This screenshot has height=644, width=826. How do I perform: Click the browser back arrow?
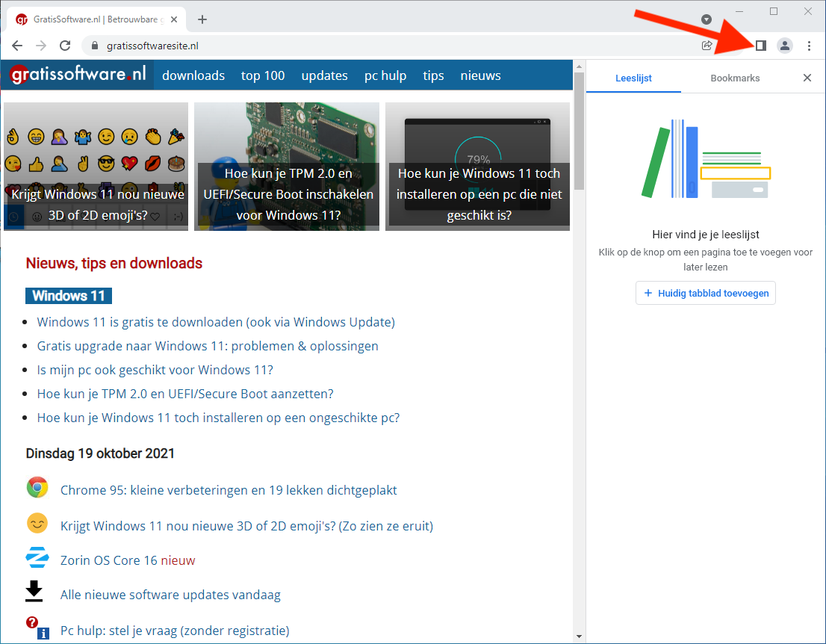point(17,46)
